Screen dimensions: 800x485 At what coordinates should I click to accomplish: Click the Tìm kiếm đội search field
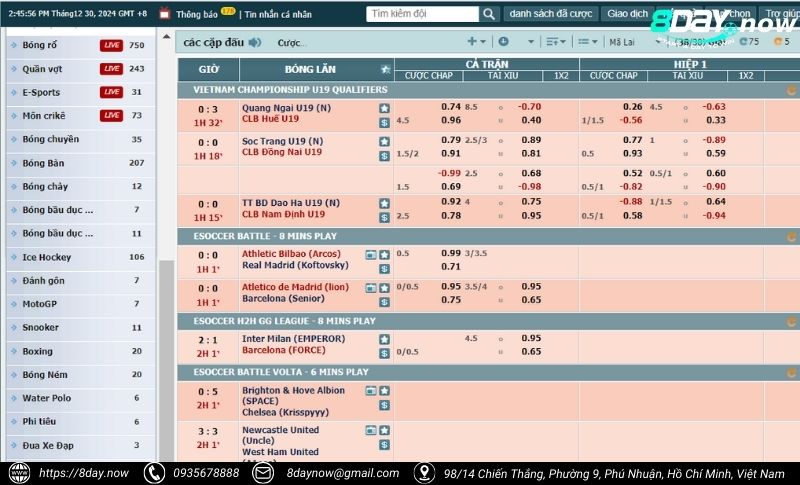(x=422, y=14)
